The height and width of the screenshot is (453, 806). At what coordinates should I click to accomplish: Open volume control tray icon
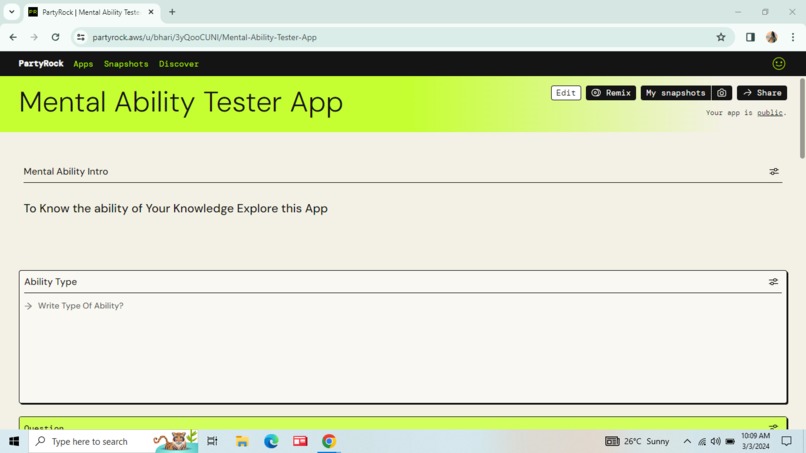[716, 441]
